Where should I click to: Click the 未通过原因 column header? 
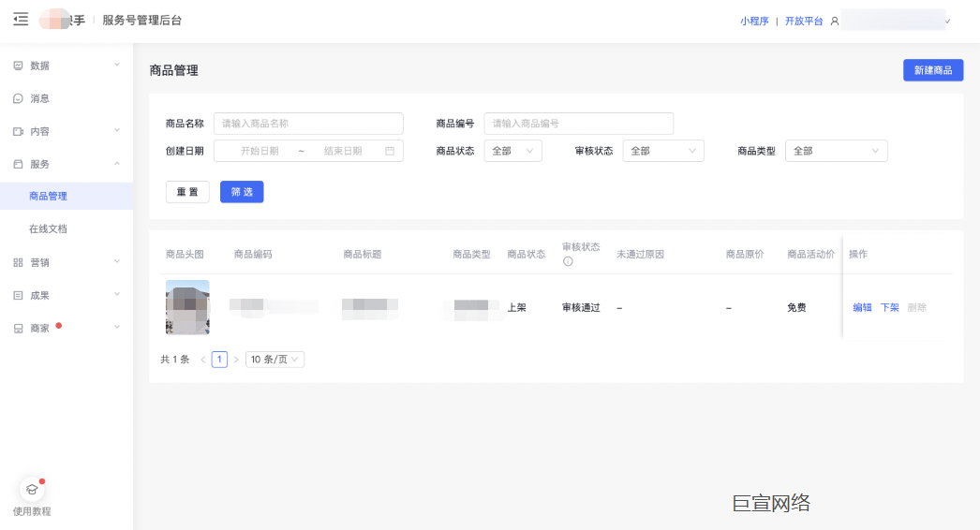coord(640,255)
